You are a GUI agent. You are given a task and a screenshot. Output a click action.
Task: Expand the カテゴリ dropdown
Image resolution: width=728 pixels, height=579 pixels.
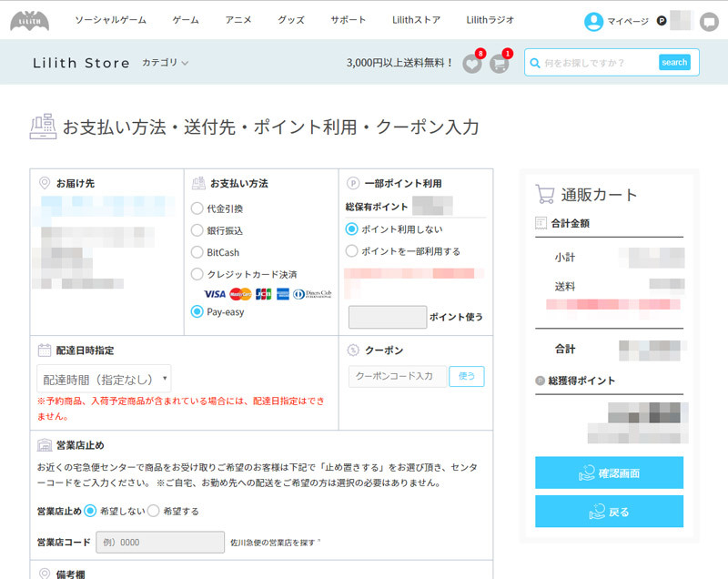tap(165, 63)
